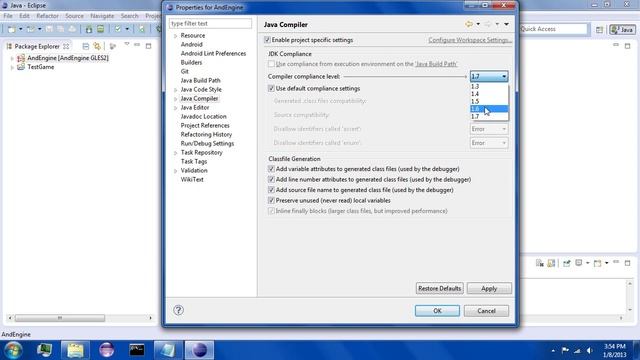Open the File Explorer taskbar icon
The image size is (640, 360).
[75, 350]
